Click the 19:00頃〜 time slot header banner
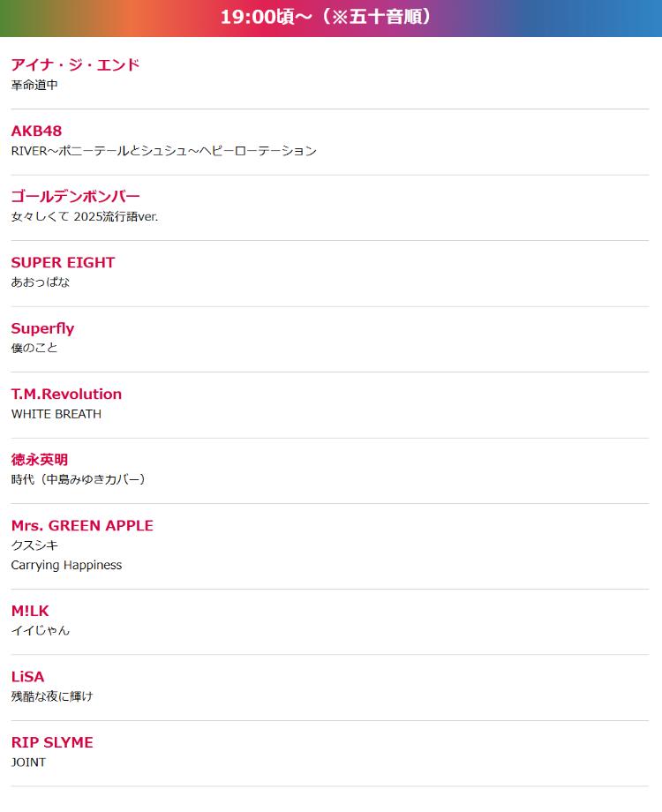 [x=331, y=18]
